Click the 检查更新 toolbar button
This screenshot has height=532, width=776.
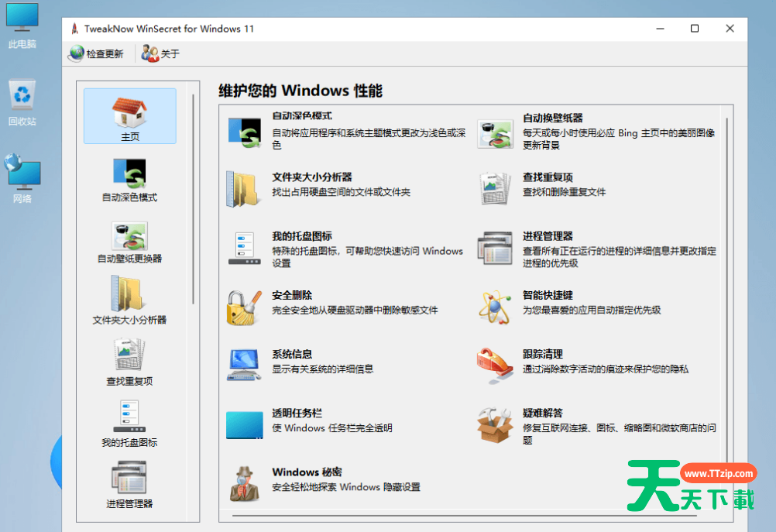click(96, 53)
